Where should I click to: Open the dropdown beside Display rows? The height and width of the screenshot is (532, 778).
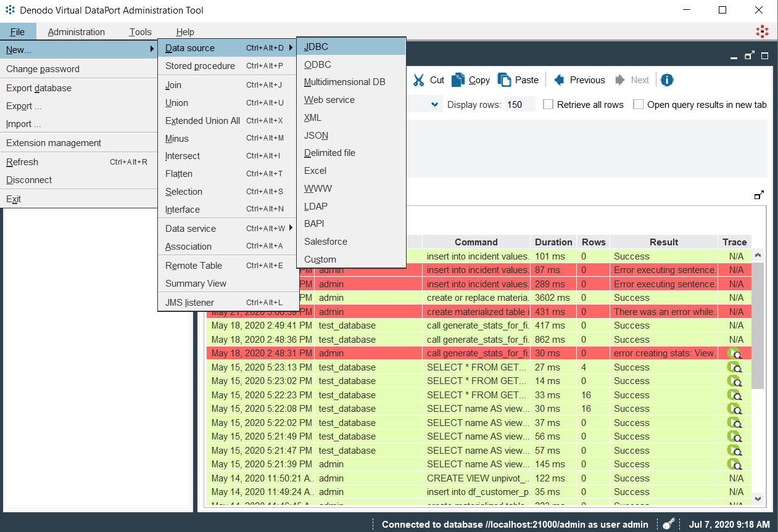[x=435, y=105]
